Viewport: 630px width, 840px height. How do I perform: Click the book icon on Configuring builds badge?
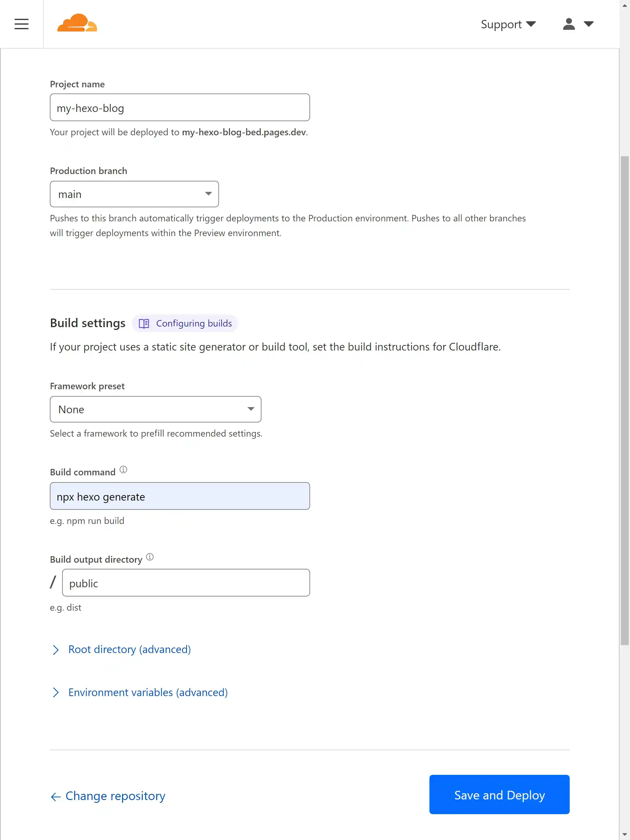point(144,323)
